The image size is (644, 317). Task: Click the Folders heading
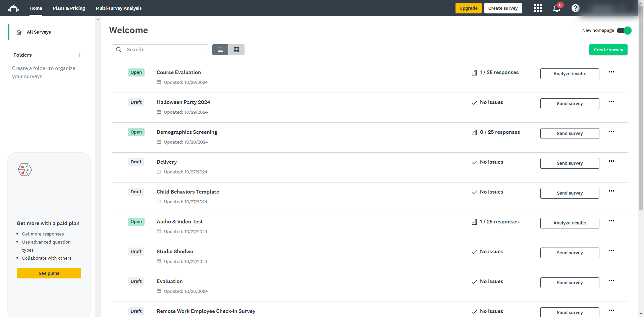pos(22,55)
